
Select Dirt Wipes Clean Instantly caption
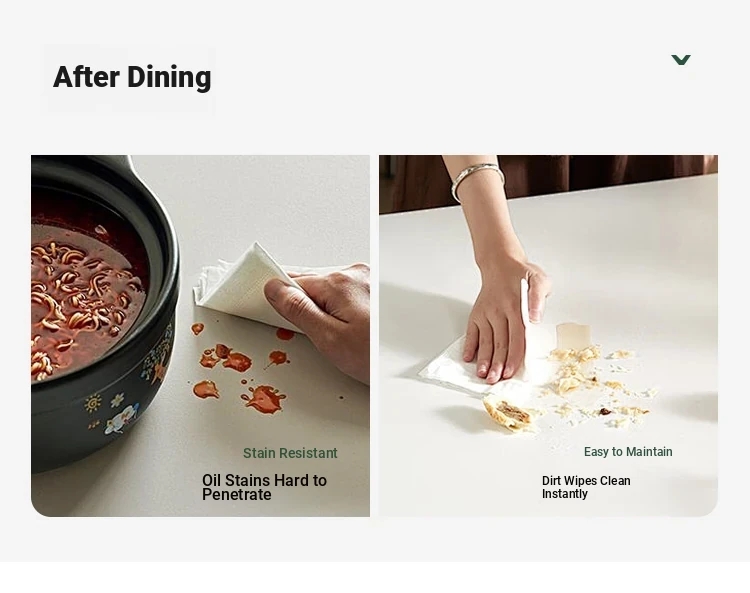click(x=586, y=487)
